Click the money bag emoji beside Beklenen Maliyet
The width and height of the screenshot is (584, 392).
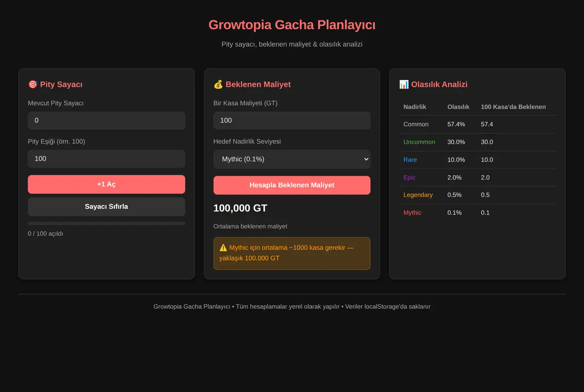click(218, 84)
